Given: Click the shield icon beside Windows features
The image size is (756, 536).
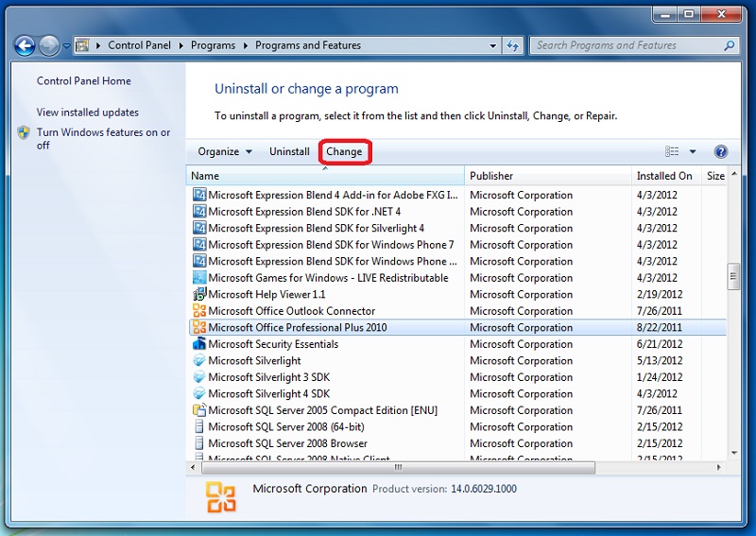Looking at the screenshot, I should (24, 132).
